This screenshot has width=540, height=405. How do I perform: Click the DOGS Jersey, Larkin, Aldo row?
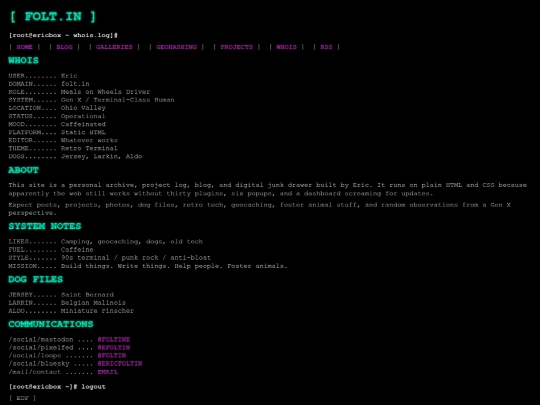75,156
